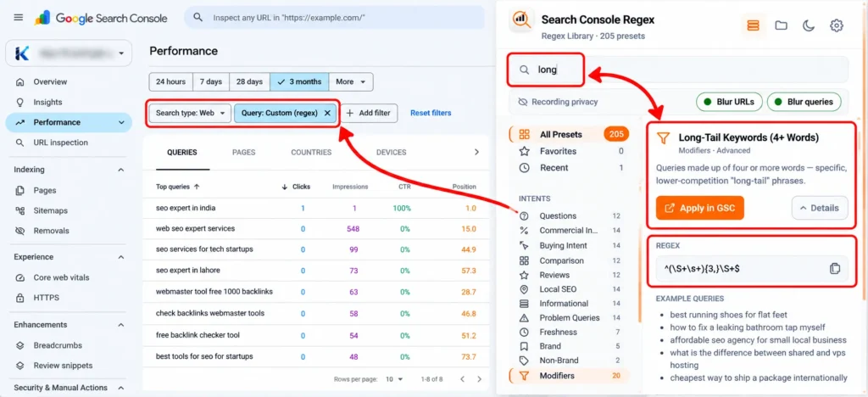Click the URL inspection search magnifier icon
Image resolution: width=868 pixels, height=397 pixels.
click(x=198, y=18)
